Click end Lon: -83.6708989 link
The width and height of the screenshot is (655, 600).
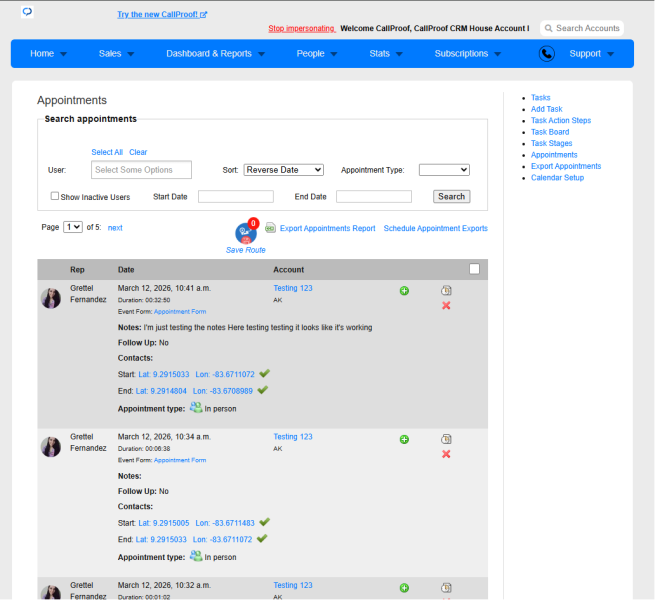tap(223, 391)
